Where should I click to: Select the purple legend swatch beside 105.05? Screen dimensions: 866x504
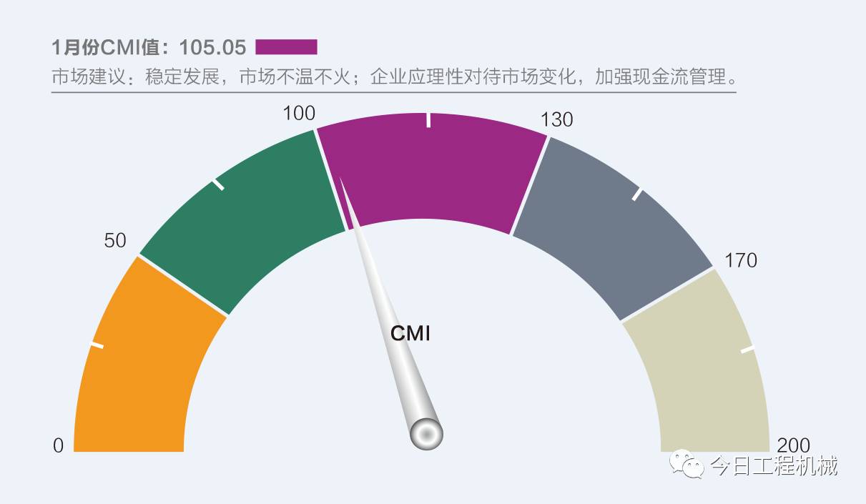click(286, 47)
